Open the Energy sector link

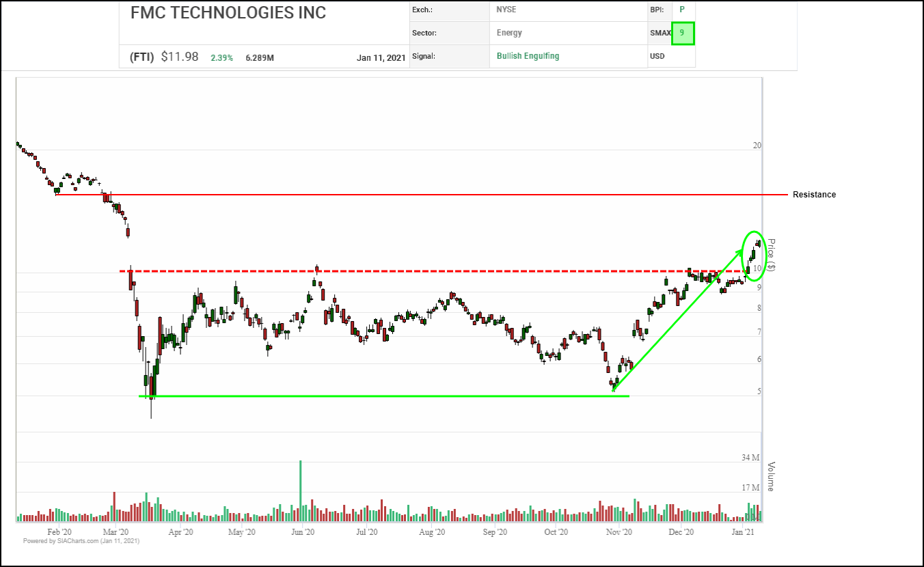[510, 33]
